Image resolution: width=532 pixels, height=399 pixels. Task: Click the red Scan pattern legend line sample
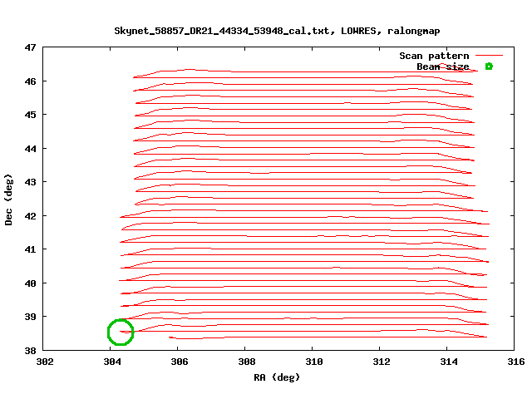tap(489, 55)
